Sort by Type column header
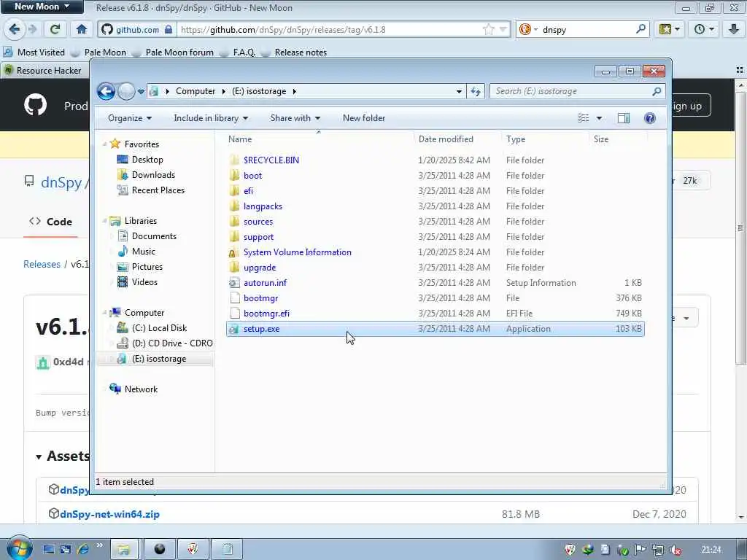 pos(516,139)
